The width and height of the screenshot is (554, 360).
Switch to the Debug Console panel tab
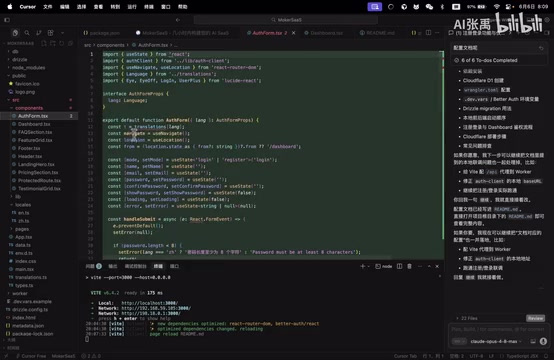pos(135,266)
